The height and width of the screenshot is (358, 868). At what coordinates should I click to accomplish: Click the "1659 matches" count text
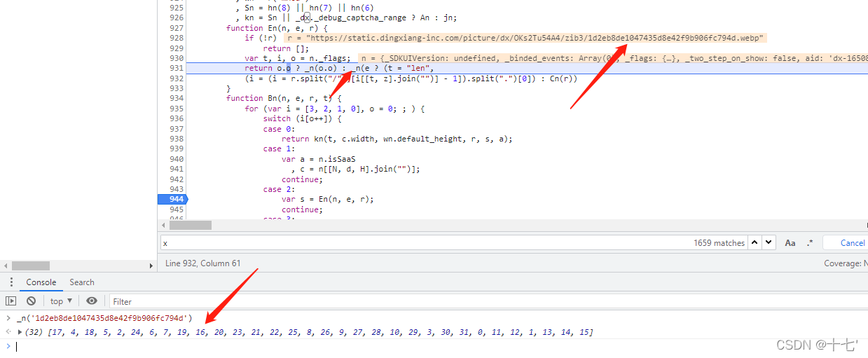719,243
